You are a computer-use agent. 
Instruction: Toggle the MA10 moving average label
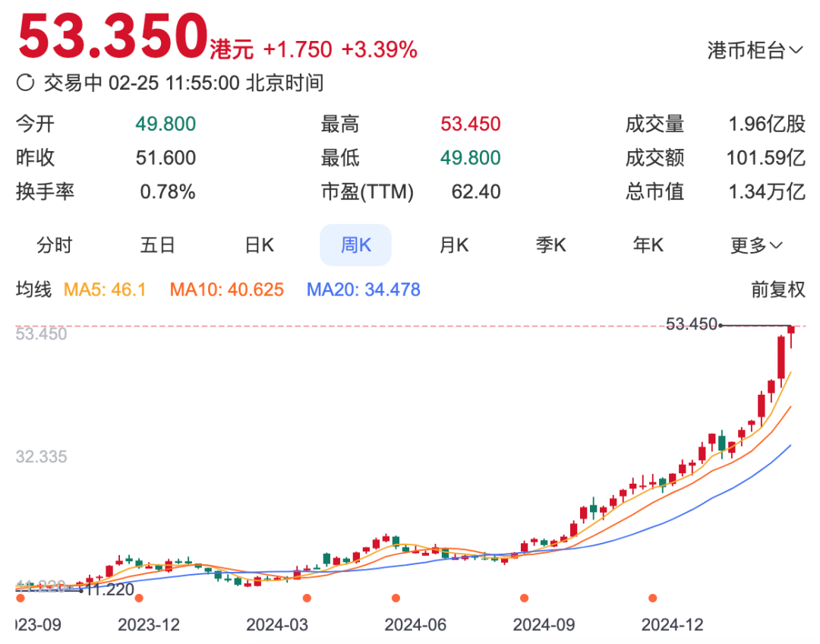click(x=227, y=289)
